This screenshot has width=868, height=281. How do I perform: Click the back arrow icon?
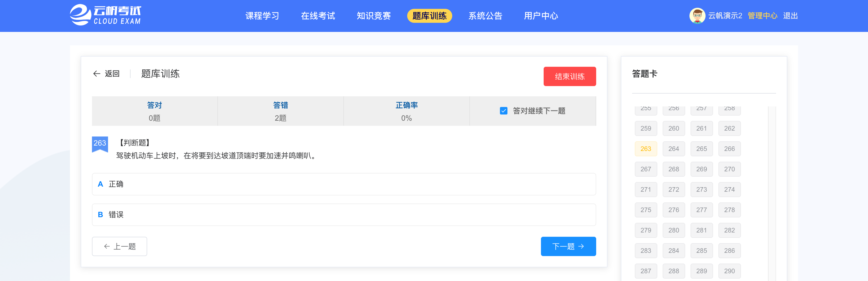[x=97, y=74]
